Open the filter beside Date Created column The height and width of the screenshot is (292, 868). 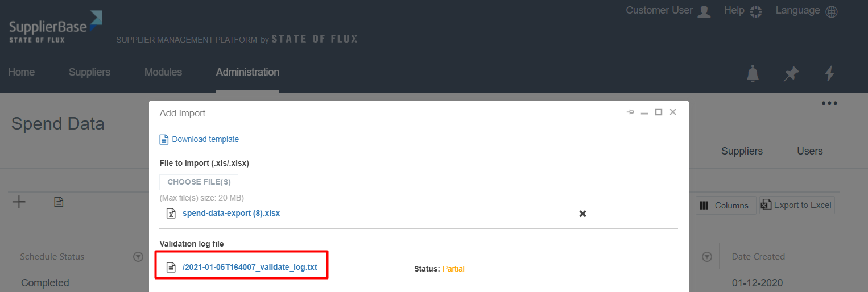[707, 257]
